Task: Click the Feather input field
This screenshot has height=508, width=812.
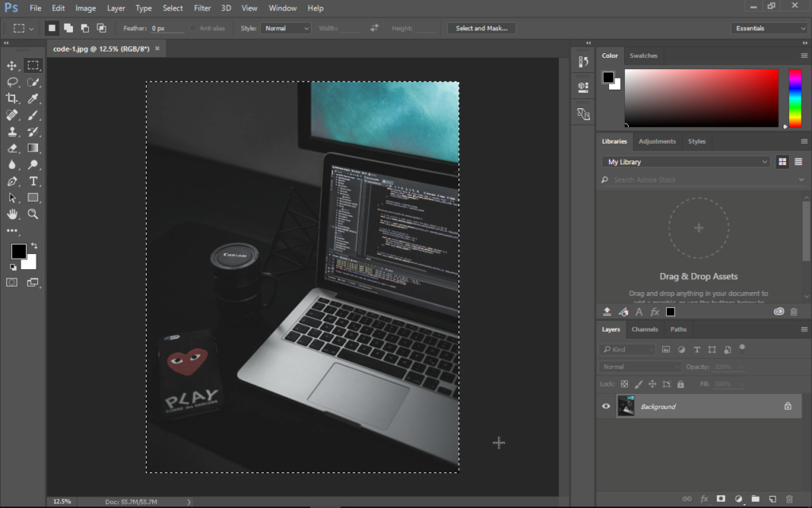Action: click(x=167, y=28)
